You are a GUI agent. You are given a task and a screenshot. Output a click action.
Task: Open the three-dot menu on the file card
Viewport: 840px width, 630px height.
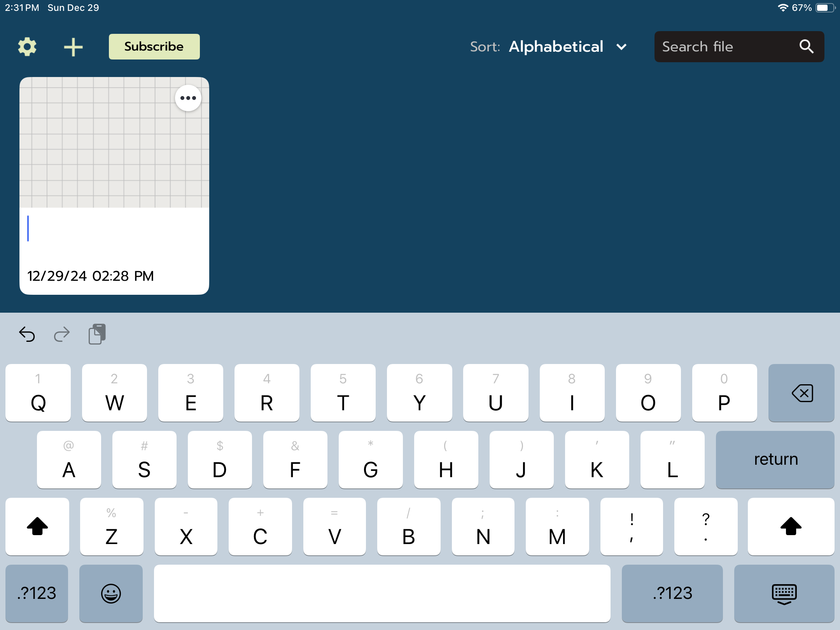[x=188, y=98]
